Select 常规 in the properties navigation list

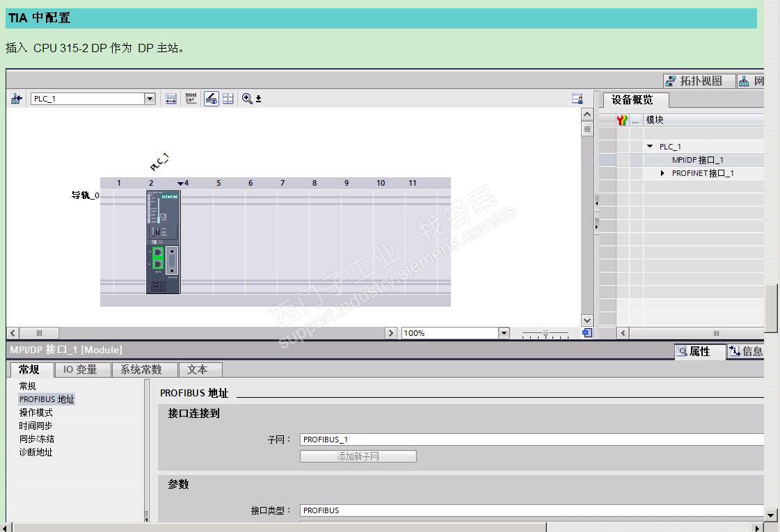coord(27,386)
